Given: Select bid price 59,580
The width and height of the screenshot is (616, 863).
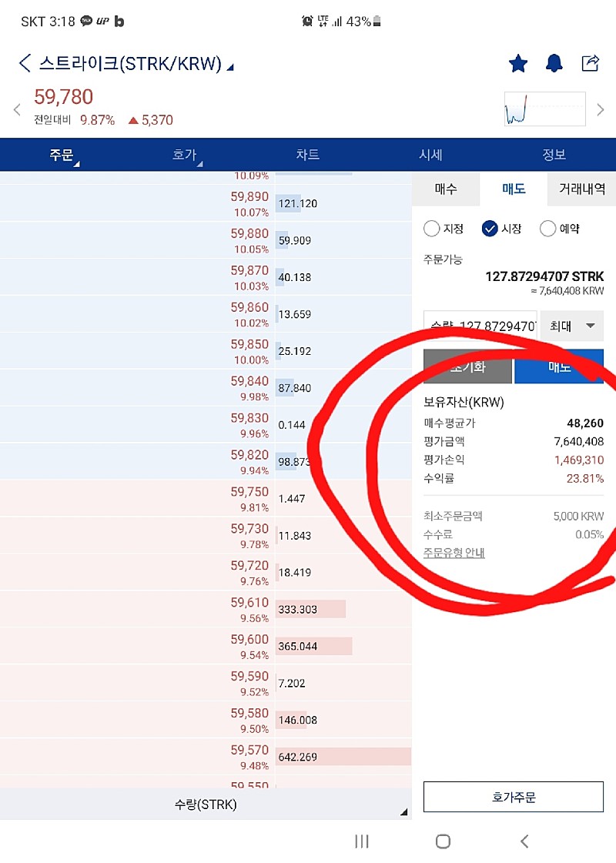Looking at the screenshot, I should tap(249, 713).
